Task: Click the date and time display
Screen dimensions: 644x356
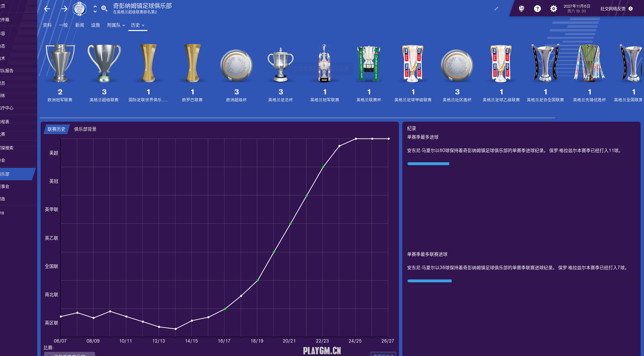Action: tap(577, 9)
